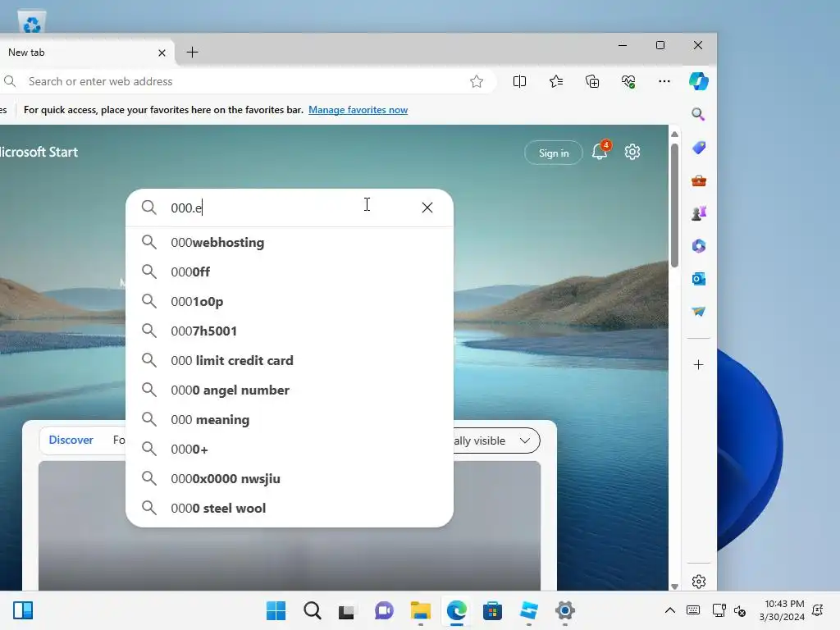The width and height of the screenshot is (840, 630).
Task: Select suggestion 0001o0p
Action: tap(290, 302)
